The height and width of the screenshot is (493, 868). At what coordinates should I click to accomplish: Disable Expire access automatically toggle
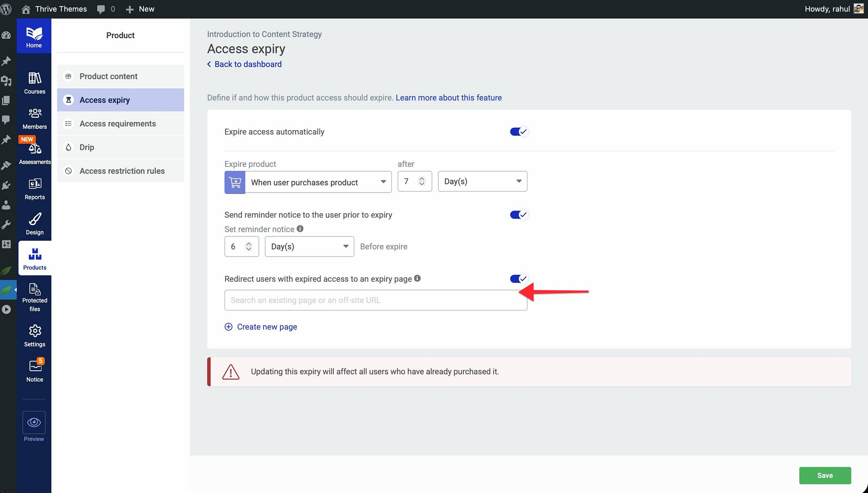pos(518,132)
